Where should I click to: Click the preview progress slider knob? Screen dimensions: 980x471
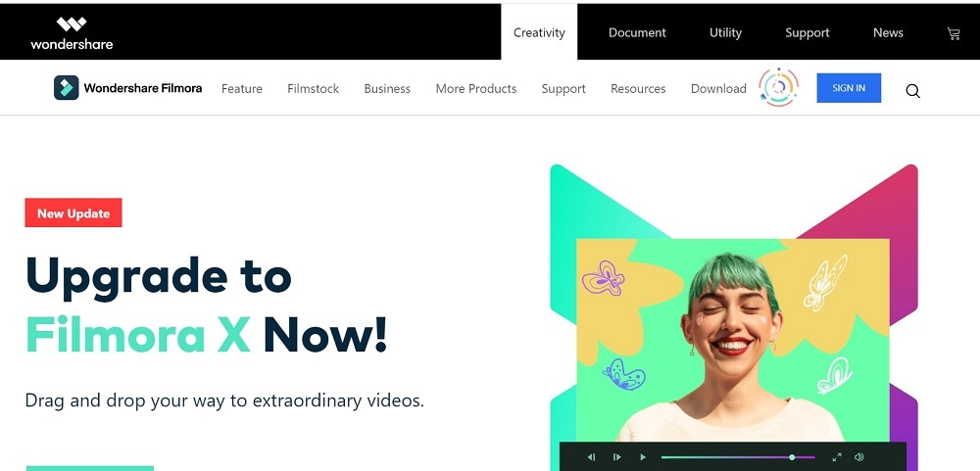pos(792,457)
